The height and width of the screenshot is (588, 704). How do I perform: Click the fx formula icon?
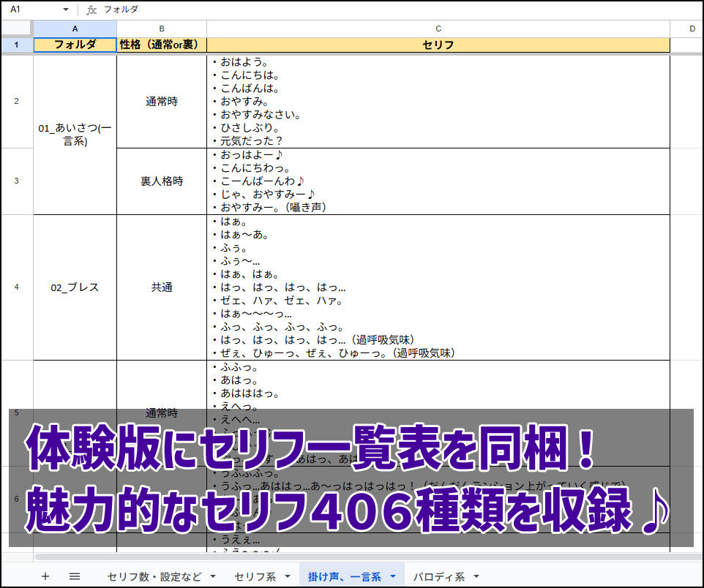91,10
